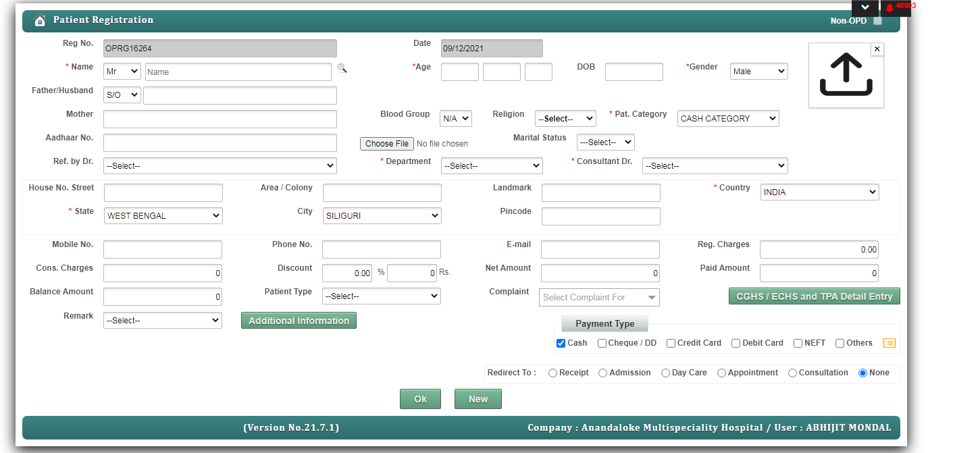
Task: Open the yellow payment details list icon
Action: (x=889, y=343)
